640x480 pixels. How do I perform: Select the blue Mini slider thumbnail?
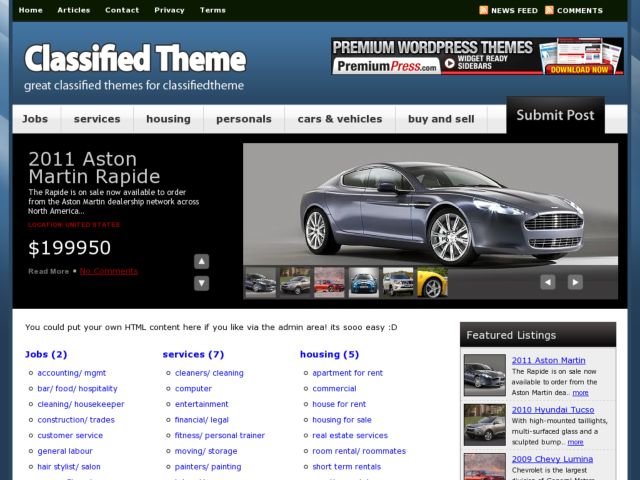[x=364, y=282]
